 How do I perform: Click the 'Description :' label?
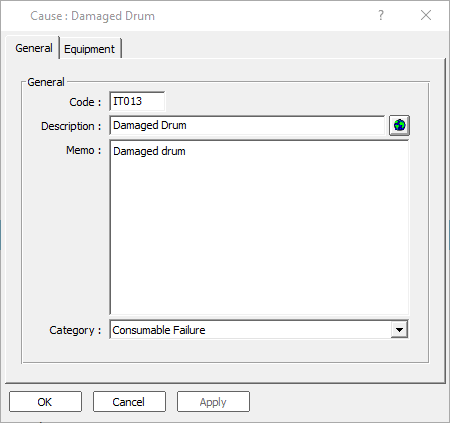pos(71,126)
